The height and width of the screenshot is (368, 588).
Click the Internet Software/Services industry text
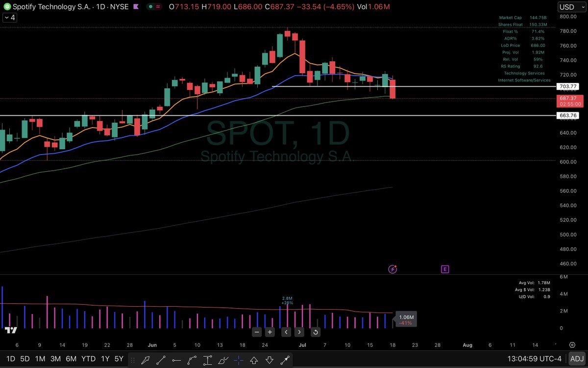[524, 80]
